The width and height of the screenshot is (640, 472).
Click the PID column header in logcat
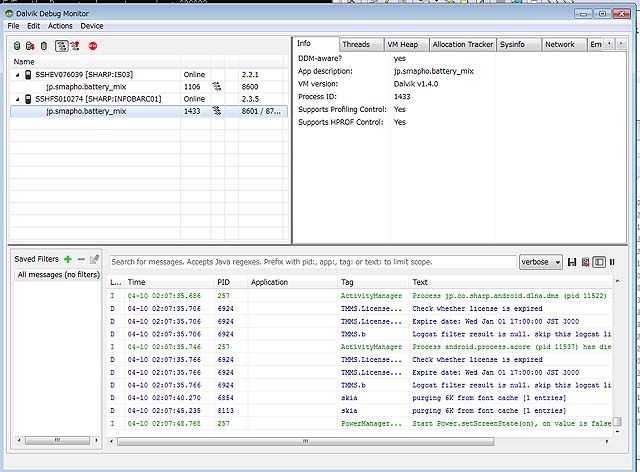pyautogui.click(x=231, y=282)
